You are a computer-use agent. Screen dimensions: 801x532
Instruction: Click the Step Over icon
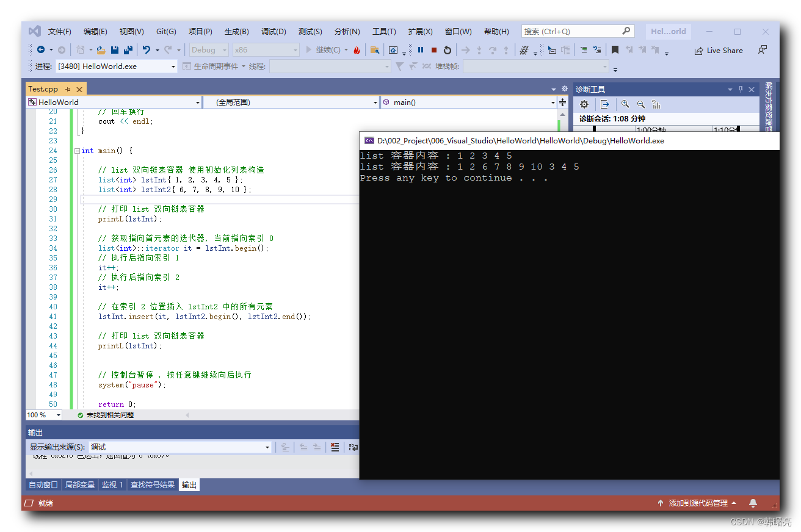pos(493,50)
